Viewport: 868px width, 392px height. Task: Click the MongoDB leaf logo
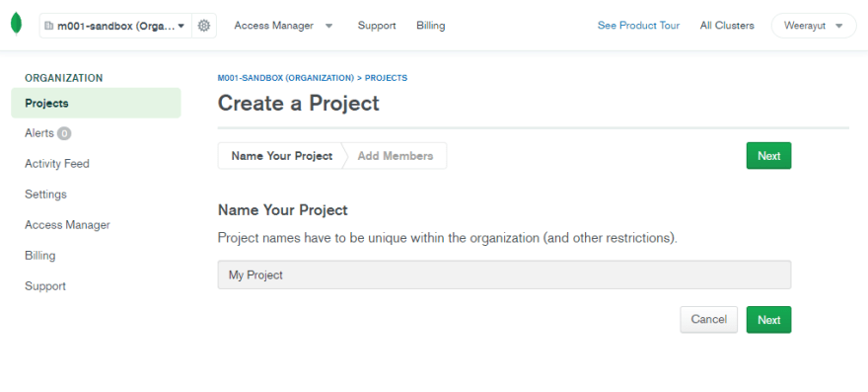coord(17,25)
